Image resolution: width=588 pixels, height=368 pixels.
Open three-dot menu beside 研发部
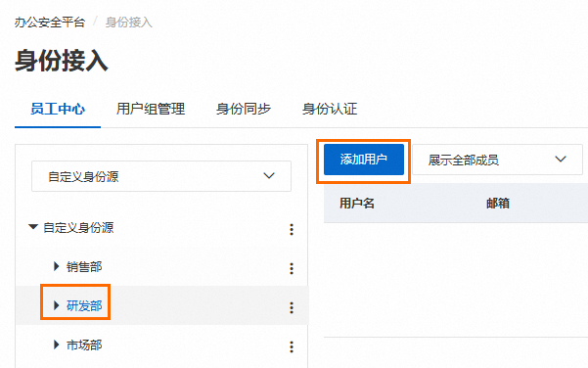pos(292,307)
